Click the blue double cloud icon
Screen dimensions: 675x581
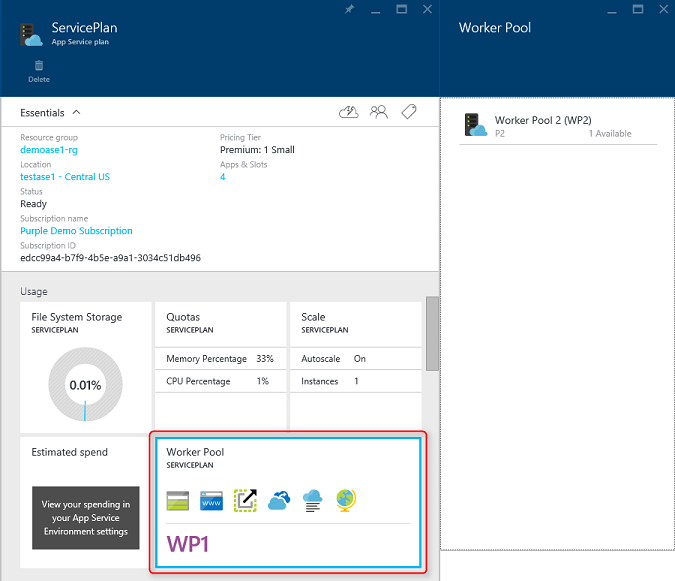click(x=279, y=501)
